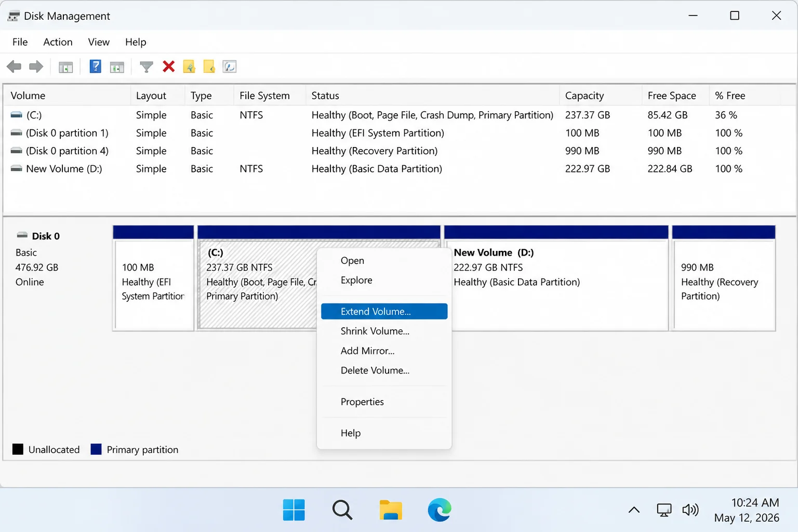Click the disk icon next to Disk 0 label
Screen dimensions: 798x532
[x=22, y=235]
